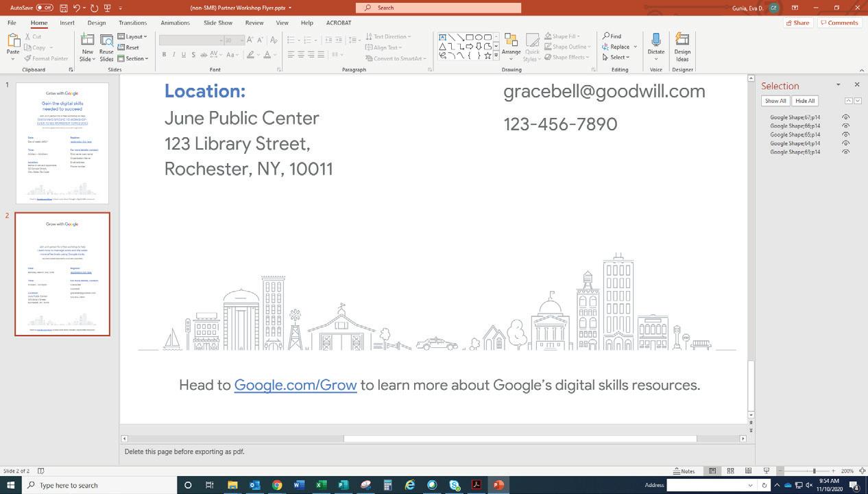The height and width of the screenshot is (494, 868).
Task: Open the Comments button
Action: pyautogui.click(x=839, y=23)
